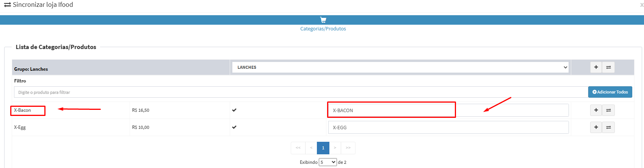
Task: Go to next page with > button
Action: [x=335, y=148]
